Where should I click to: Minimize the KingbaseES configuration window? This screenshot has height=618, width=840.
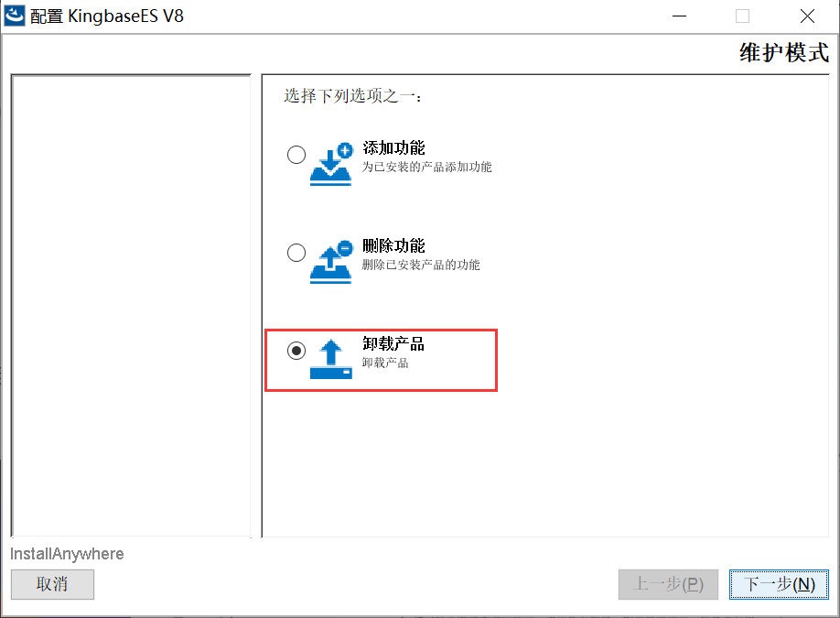[679, 16]
